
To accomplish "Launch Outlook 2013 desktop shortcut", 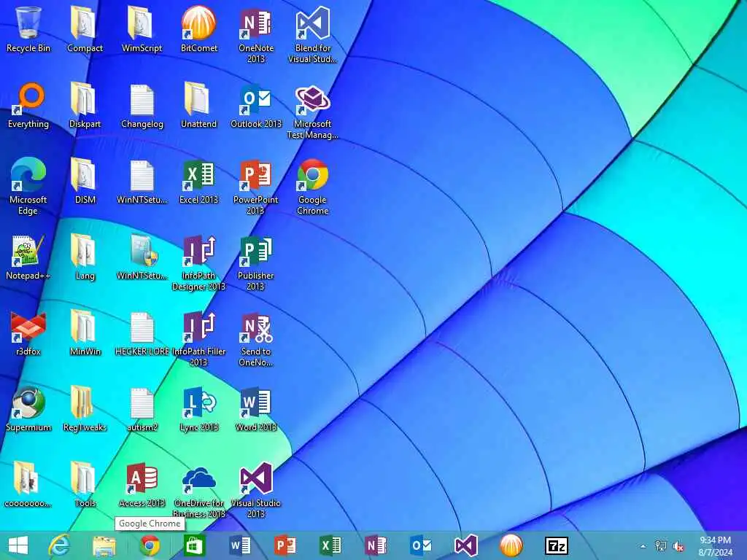I will click(256, 105).
